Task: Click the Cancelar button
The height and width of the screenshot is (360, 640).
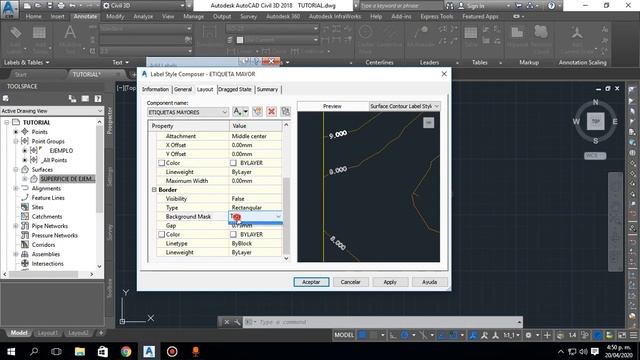Action: pyautogui.click(x=350, y=282)
